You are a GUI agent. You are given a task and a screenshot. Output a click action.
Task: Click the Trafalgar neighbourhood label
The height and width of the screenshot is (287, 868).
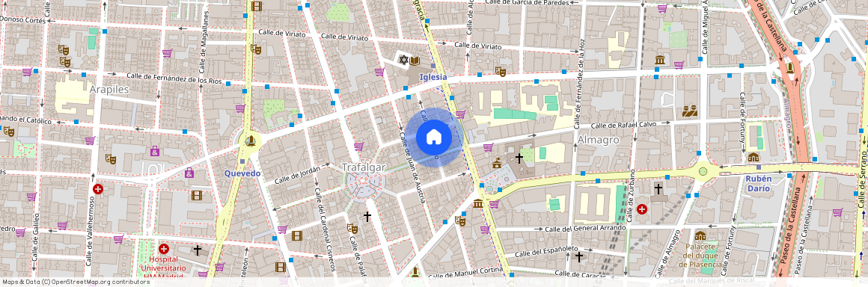click(x=363, y=167)
